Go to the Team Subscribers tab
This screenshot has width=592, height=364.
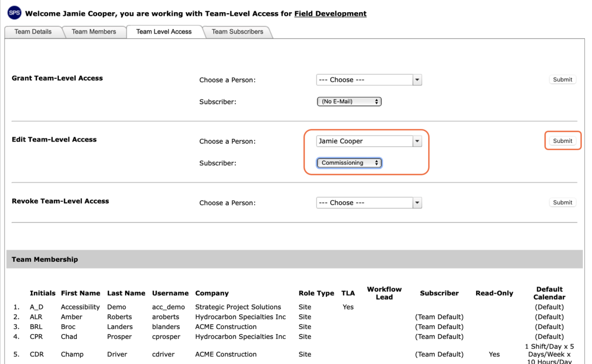[x=237, y=32]
